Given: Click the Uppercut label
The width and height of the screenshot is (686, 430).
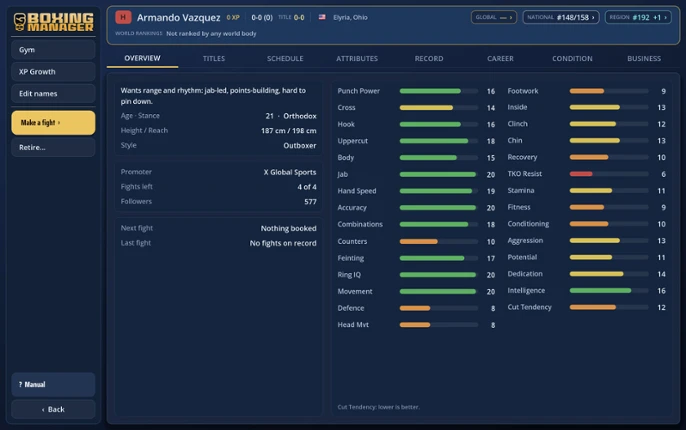Looking at the screenshot, I should pyautogui.click(x=353, y=141).
